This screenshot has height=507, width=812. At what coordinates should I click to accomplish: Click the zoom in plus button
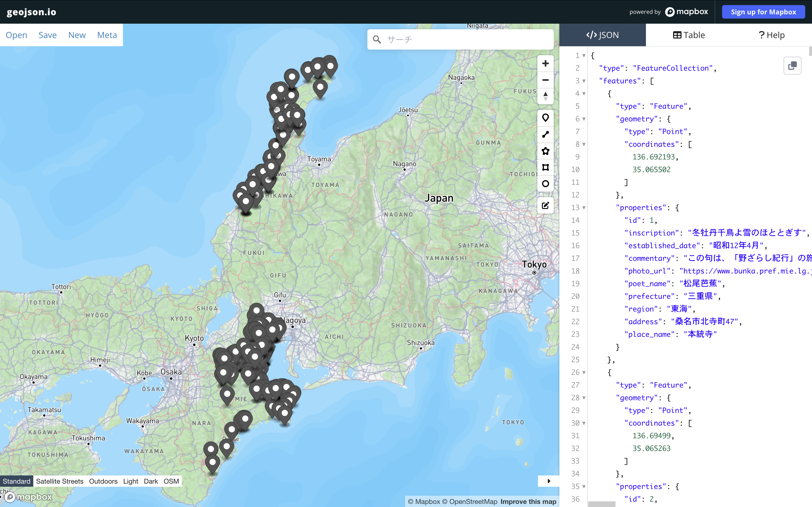545,63
